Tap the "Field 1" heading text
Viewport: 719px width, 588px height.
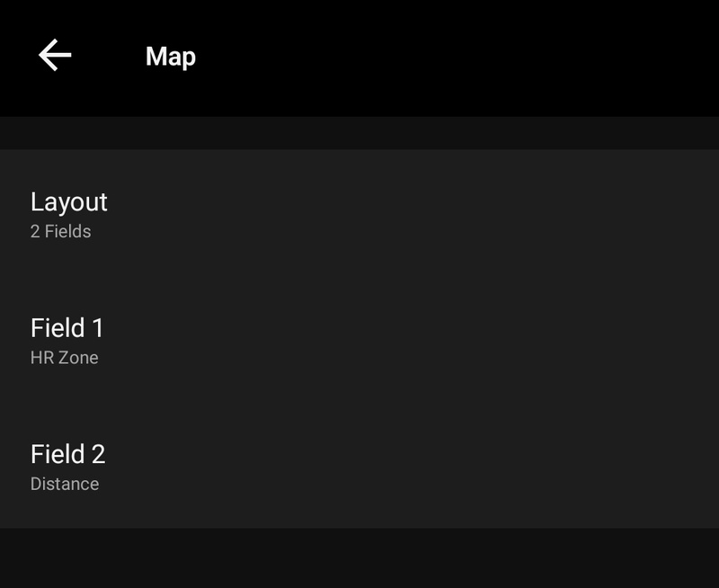click(67, 327)
